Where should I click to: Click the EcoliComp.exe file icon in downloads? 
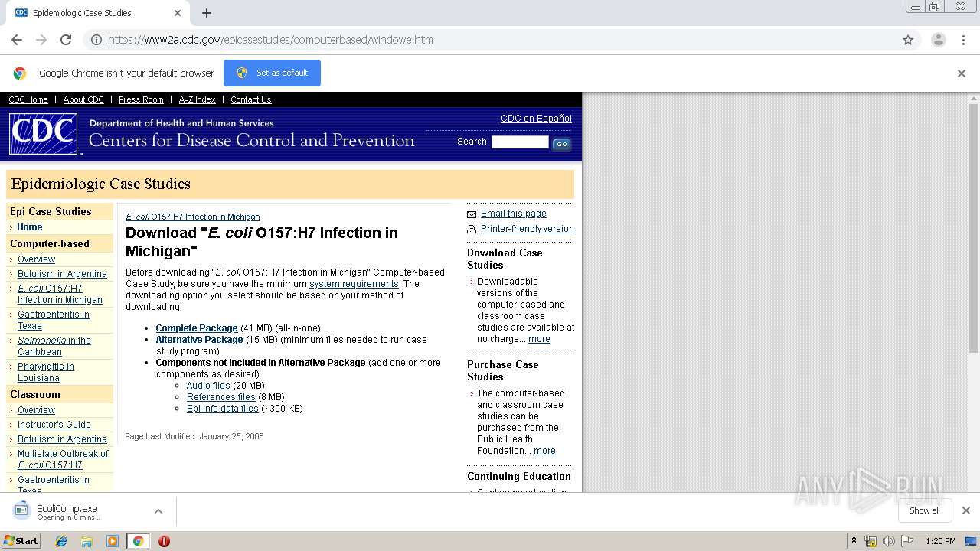(21, 510)
